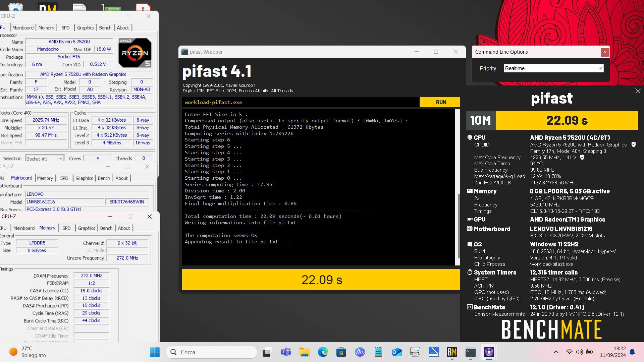644x362 pixels.
Task: Open Mainboard tab in processor CPU-Z window
Action: (x=23, y=28)
